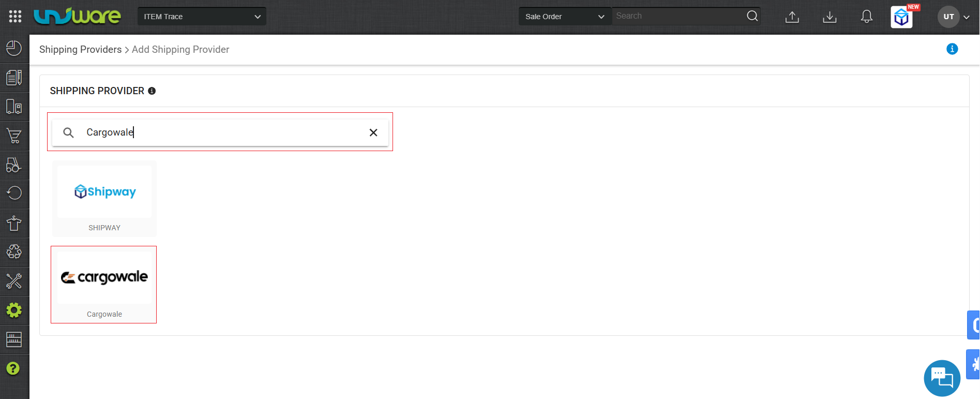Screen dimensions: 980x399
Task: Open the upload (import) icon
Action: (x=792, y=17)
